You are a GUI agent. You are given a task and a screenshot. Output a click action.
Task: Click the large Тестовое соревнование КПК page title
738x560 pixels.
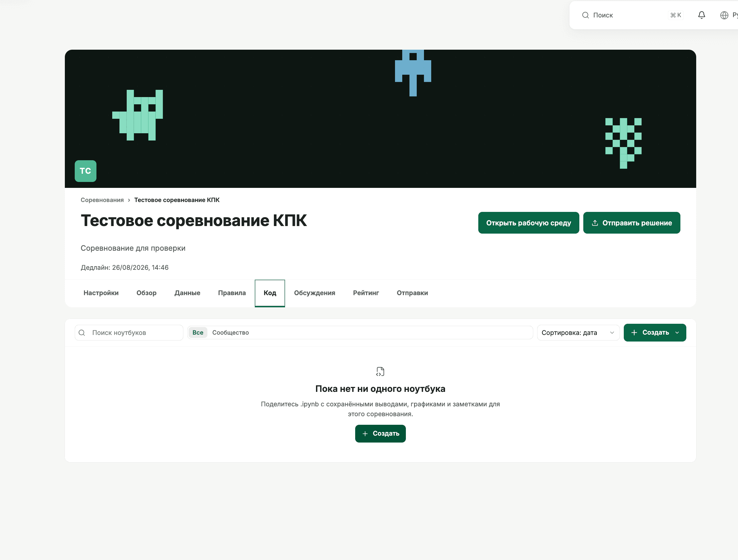click(x=194, y=220)
